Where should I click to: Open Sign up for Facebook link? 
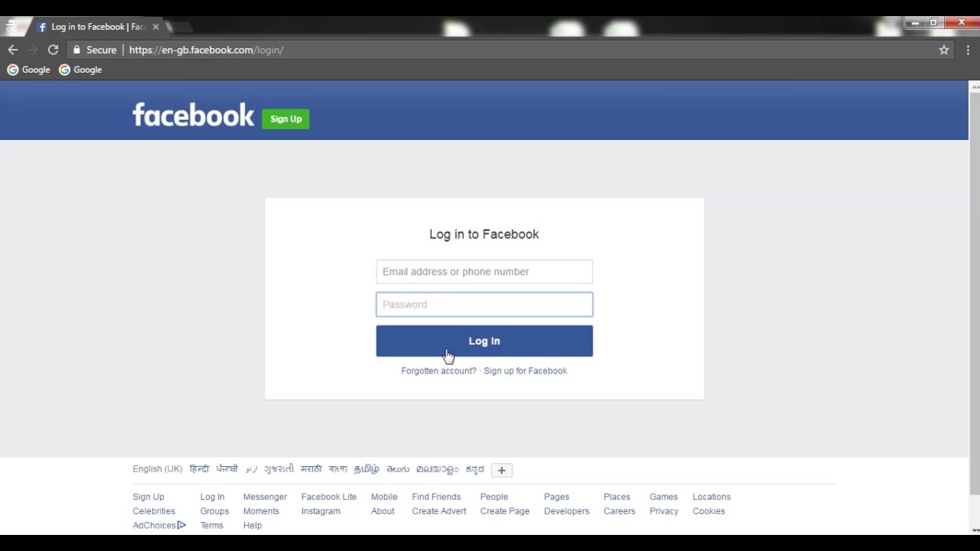point(525,371)
